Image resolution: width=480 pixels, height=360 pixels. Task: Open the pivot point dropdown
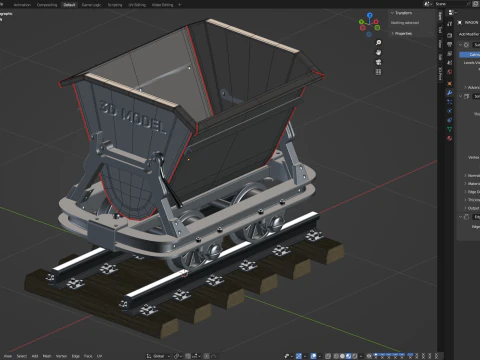pos(177,356)
